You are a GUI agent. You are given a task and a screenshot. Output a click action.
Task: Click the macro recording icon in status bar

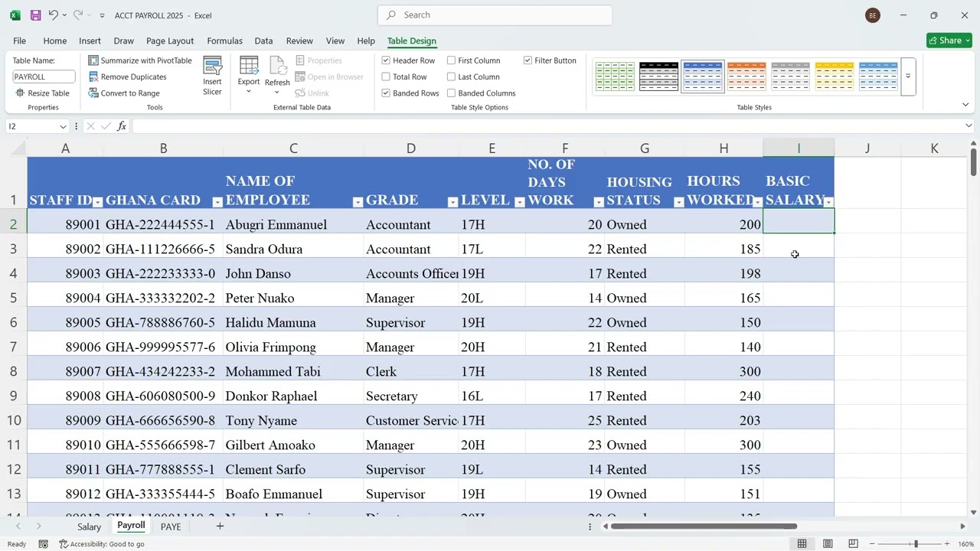44,544
